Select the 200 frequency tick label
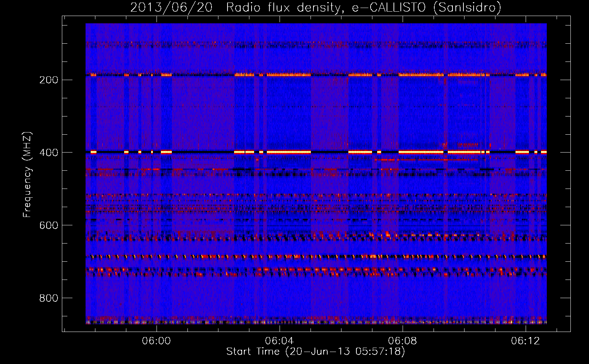The image size is (589, 364). pyautogui.click(x=49, y=80)
